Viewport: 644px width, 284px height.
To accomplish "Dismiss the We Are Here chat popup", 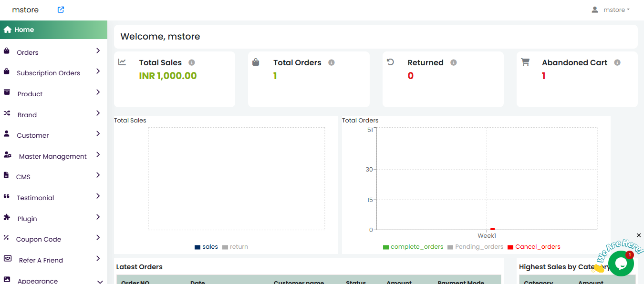I will pos(639,235).
